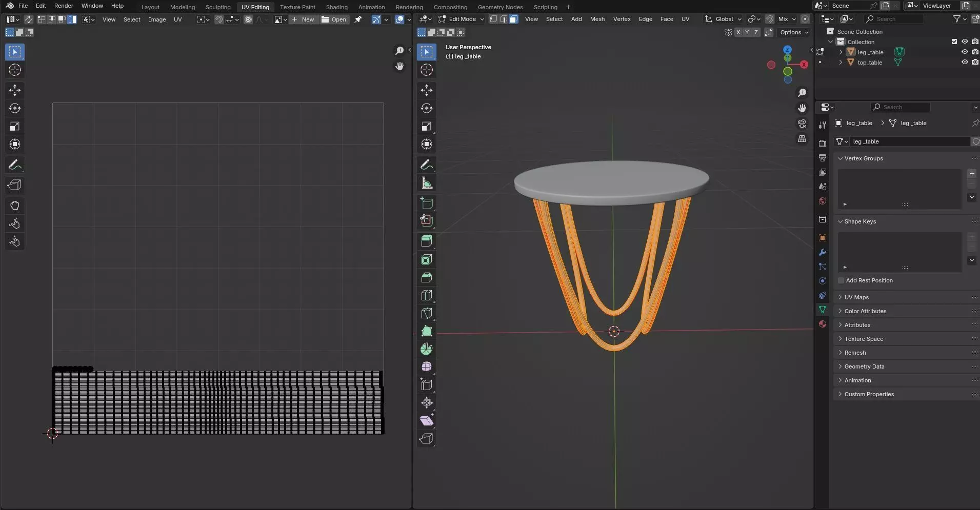Select the Bevel tool
The height and width of the screenshot is (510, 980).
tap(427, 277)
